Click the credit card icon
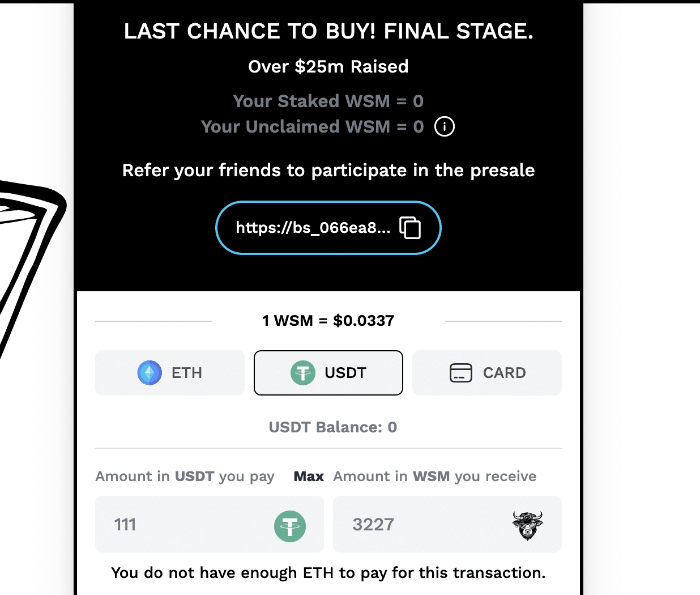The image size is (700, 595). pos(461,373)
